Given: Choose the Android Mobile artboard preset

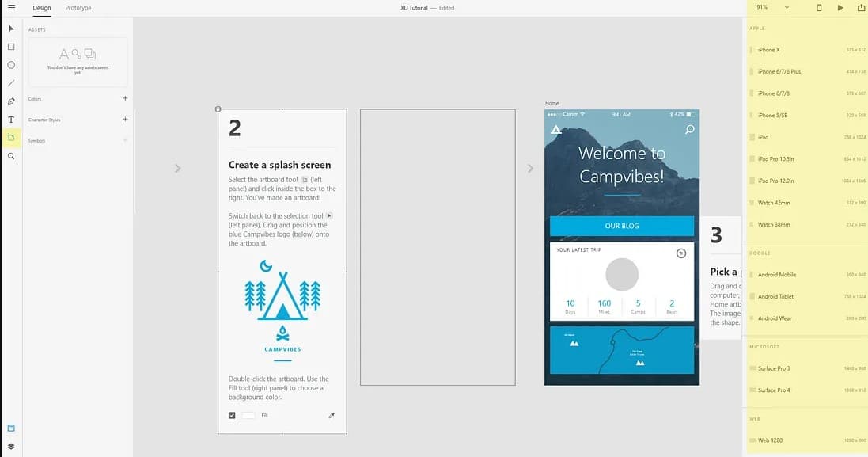Looking at the screenshot, I should [807, 275].
